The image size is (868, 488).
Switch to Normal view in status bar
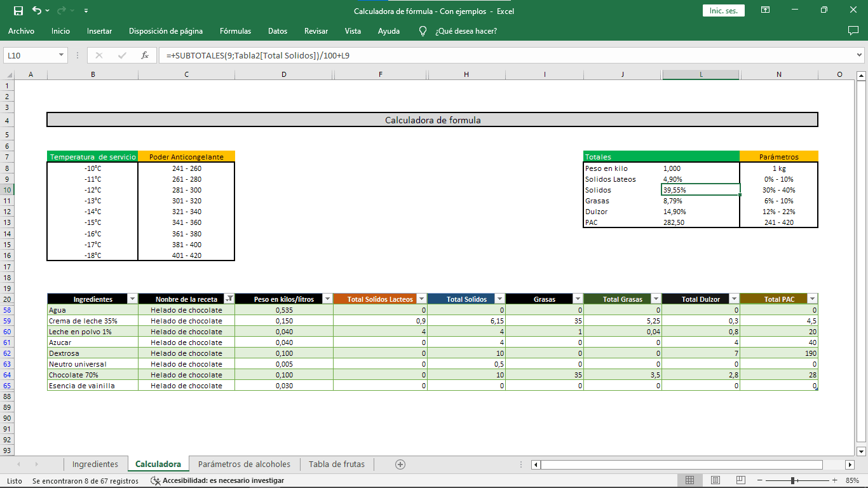click(690, 480)
